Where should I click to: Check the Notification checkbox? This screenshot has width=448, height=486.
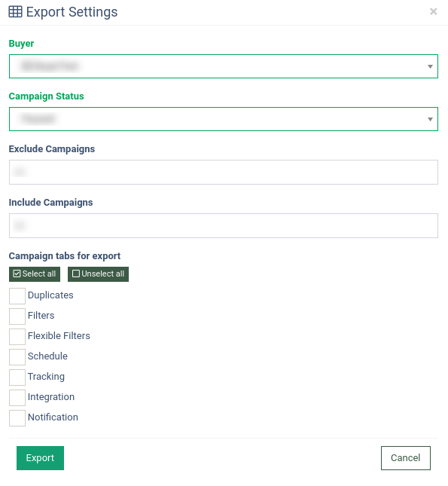17,418
